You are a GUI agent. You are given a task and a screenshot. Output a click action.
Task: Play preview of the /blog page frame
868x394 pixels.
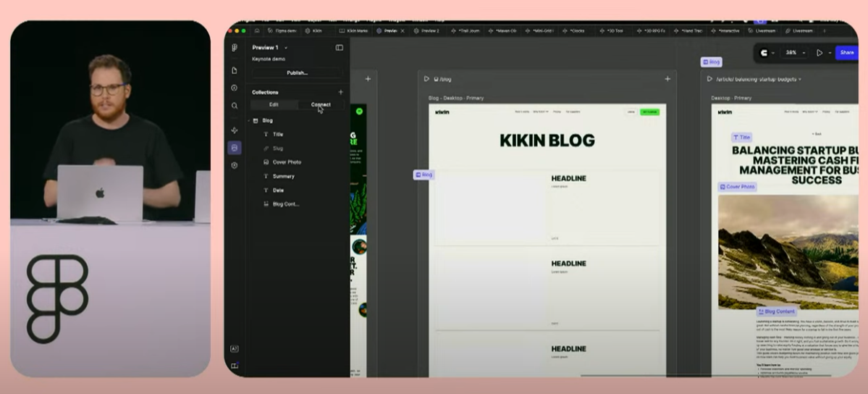click(426, 79)
